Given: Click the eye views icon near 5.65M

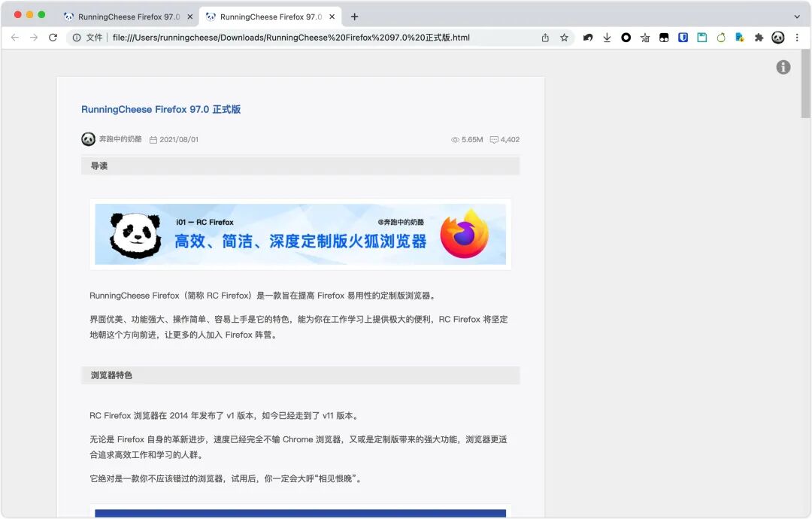Looking at the screenshot, I should 455,140.
